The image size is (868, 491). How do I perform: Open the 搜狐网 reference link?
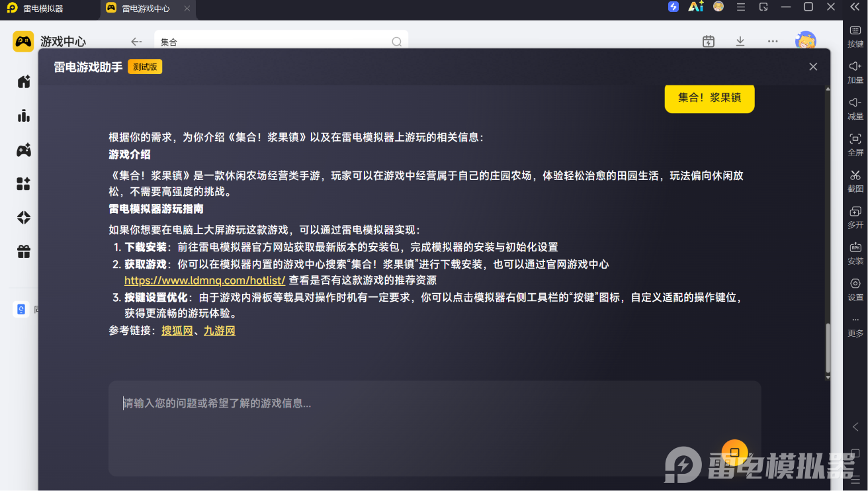click(177, 331)
